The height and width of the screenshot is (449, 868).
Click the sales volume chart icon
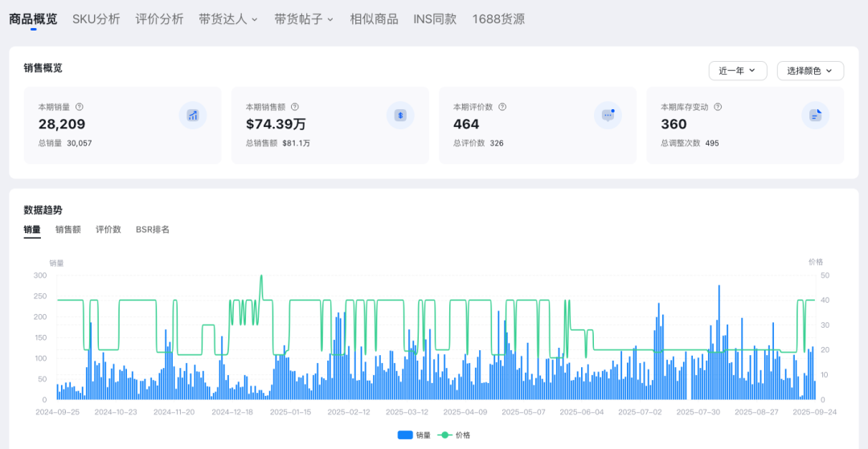pos(193,115)
